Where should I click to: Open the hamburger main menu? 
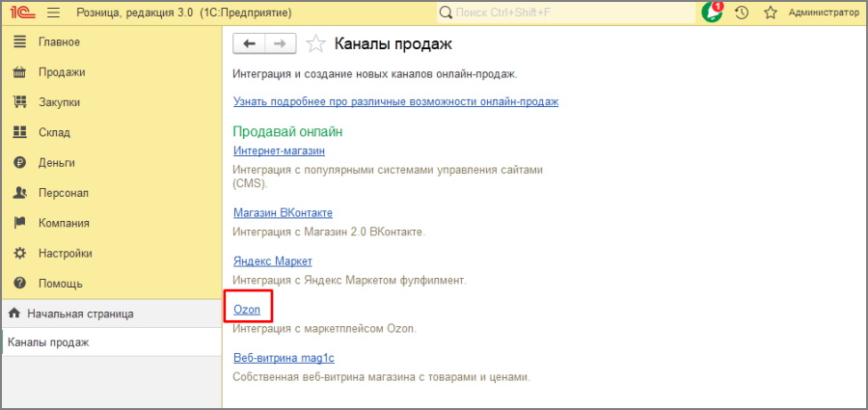pos(53,13)
